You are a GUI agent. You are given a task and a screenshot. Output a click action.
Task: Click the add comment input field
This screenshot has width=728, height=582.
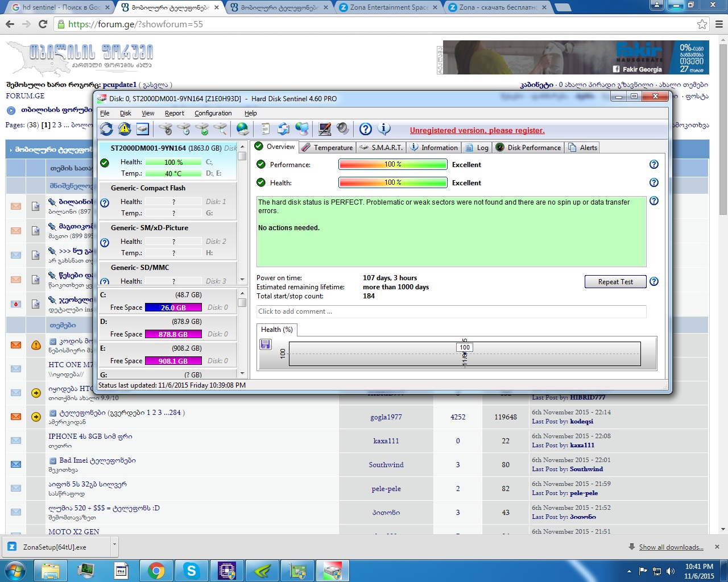coord(451,311)
